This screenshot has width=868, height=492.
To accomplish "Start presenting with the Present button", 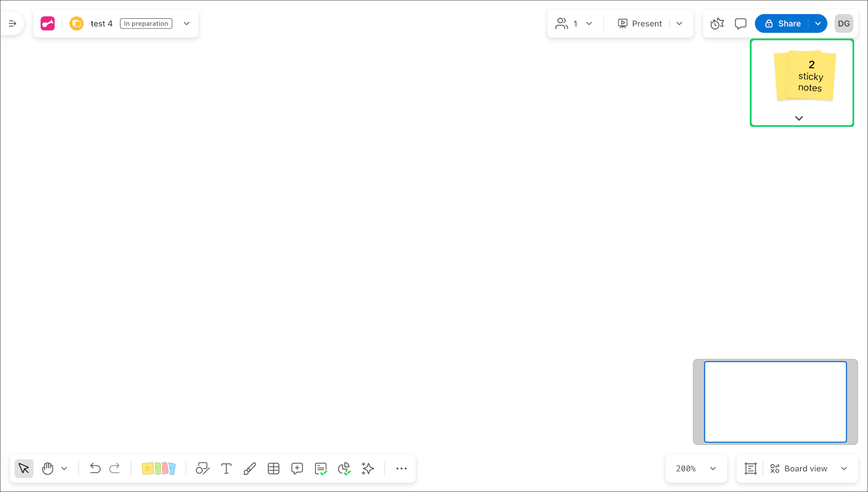I will point(640,23).
